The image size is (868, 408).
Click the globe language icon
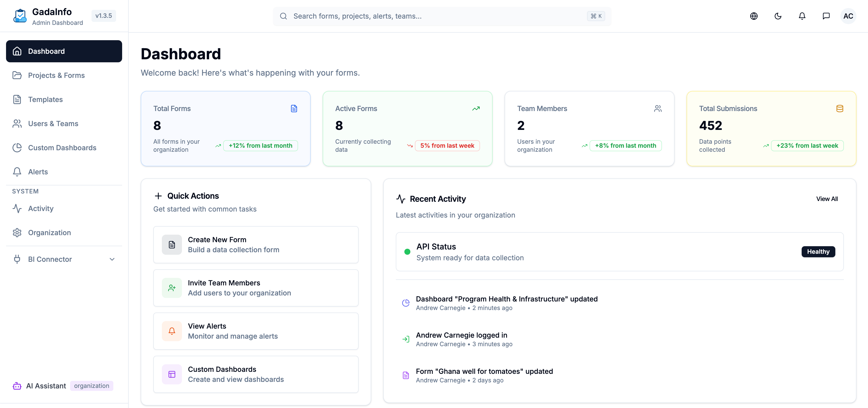click(754, 16)
